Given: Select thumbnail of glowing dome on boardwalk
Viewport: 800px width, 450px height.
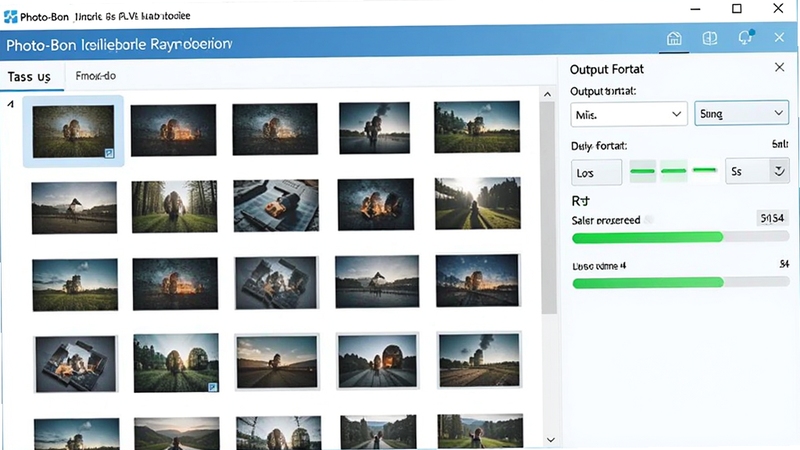Looking at the screenshot, I should (x=378, y=361).
